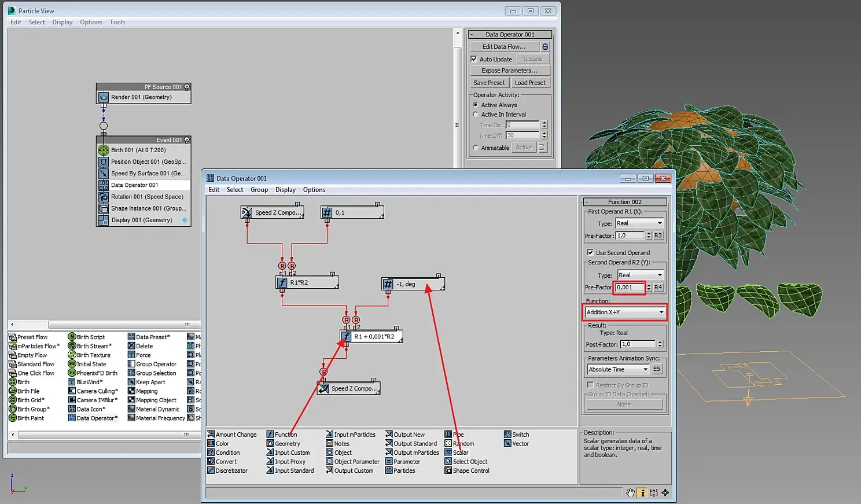861x504 pixels.
Task: Click the lock icon beside Edit Data Flow
Action: click(544, 47)
